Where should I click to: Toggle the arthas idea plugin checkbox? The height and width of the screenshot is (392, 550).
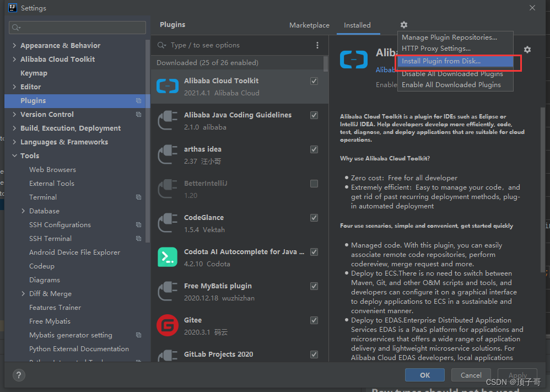(314, 149)
